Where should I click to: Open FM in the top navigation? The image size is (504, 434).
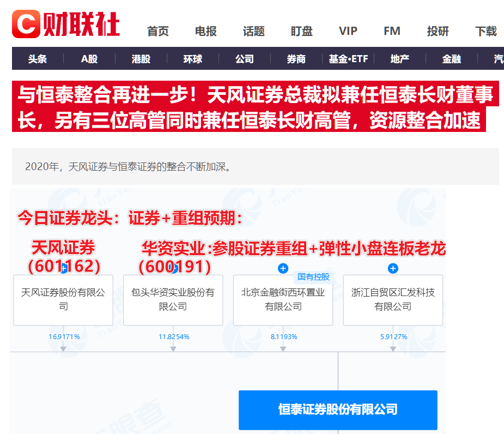coord(392,31)
